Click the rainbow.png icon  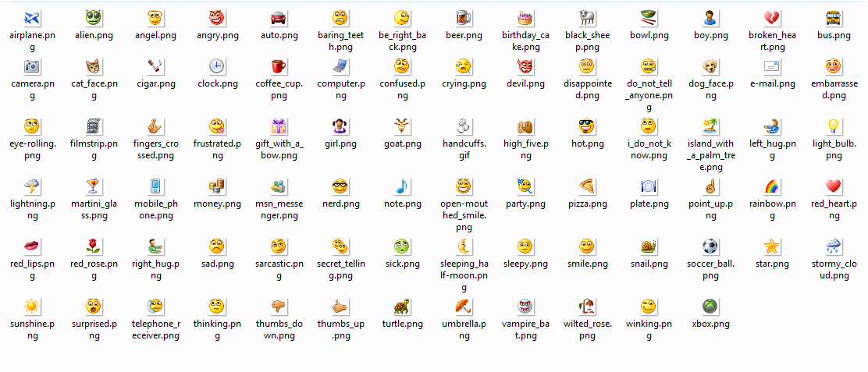coord(772,187)
